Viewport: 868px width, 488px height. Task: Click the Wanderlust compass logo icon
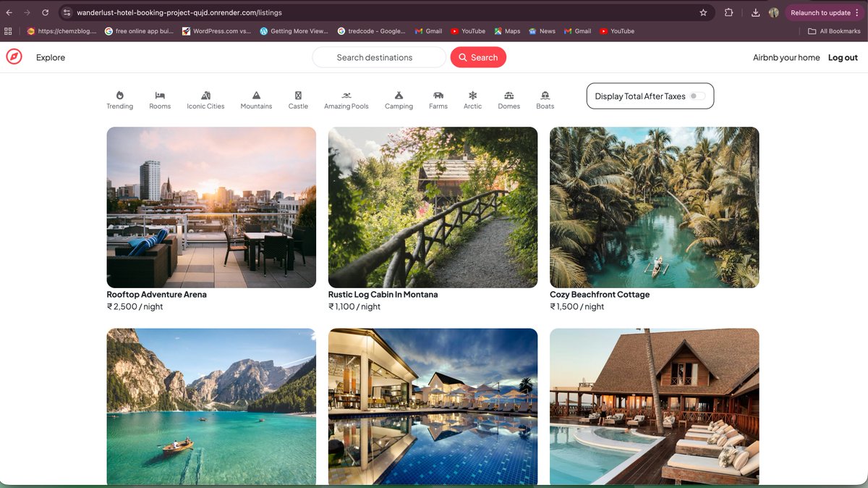pos(14,57)
